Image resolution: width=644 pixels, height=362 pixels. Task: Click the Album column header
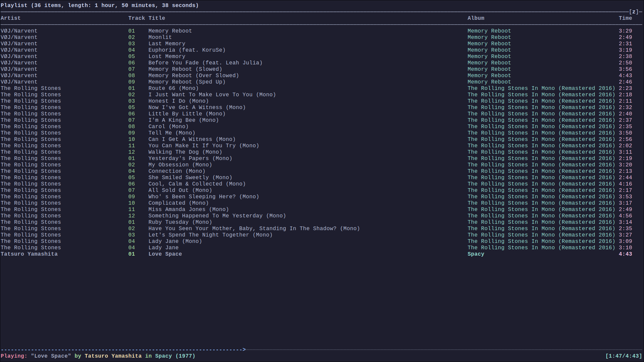(476, 18)
